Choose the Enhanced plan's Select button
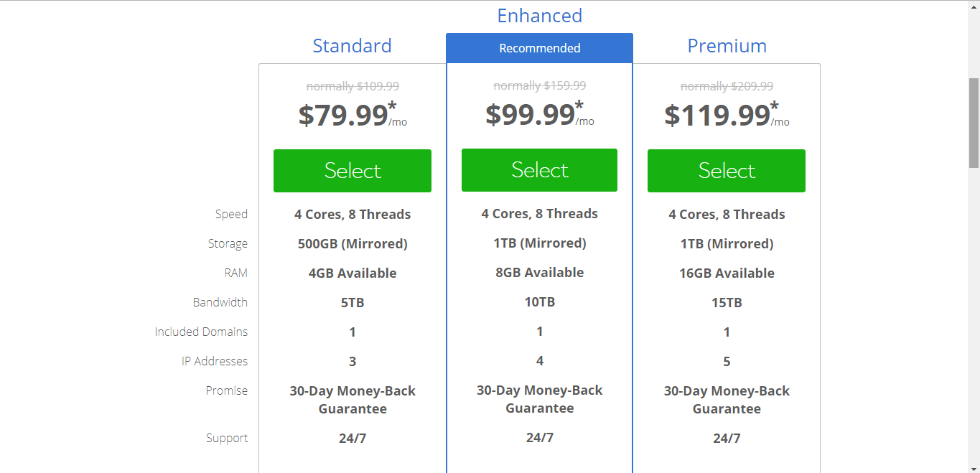This screenshot has width=980, height=473. pos(539,170)
